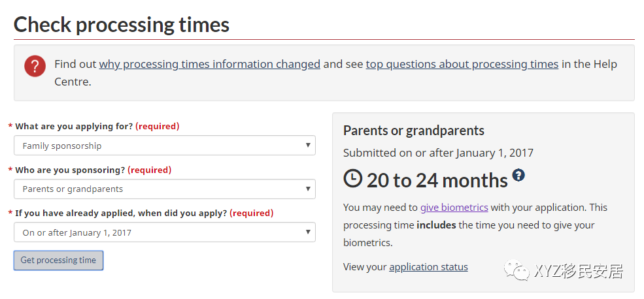Screen dimensions: 644x299
Task: Follow the "give biometrics" link
Action: [454, 208]
